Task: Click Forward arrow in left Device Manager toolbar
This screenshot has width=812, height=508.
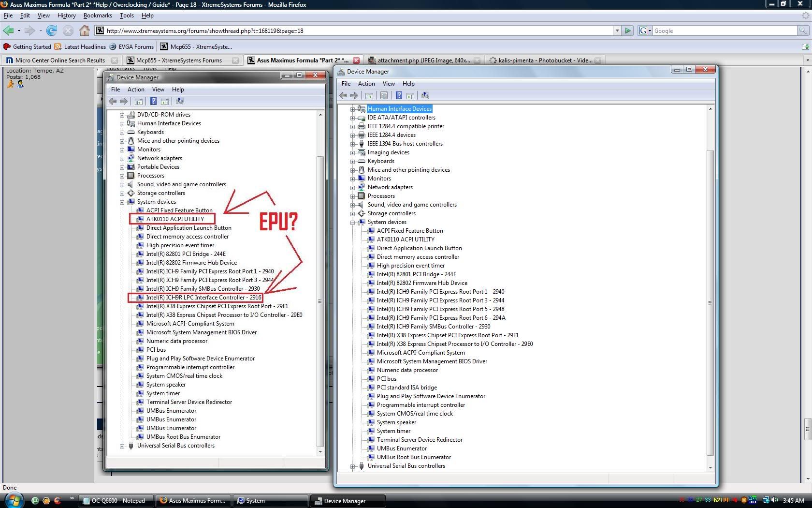Action: [124, 101]
